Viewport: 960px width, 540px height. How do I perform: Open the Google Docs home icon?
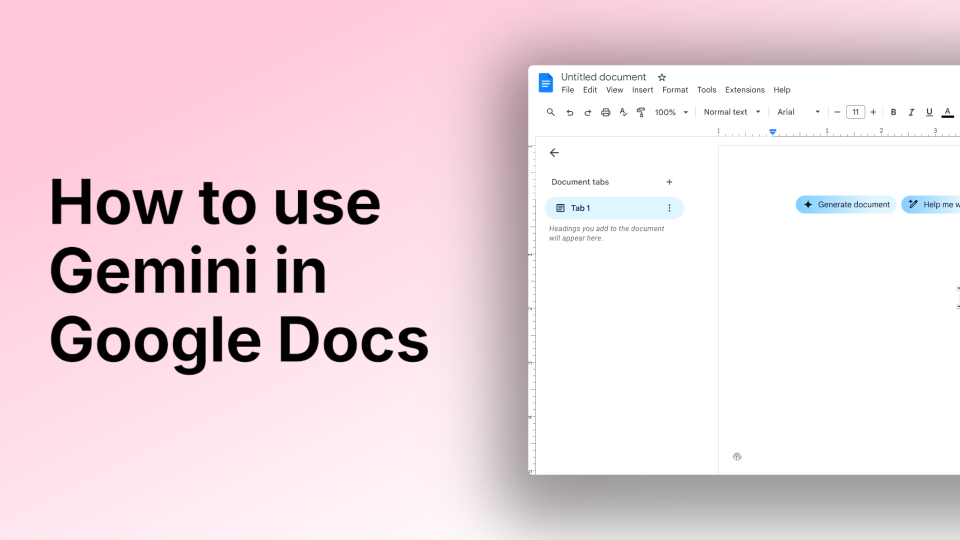pos(546,83)
